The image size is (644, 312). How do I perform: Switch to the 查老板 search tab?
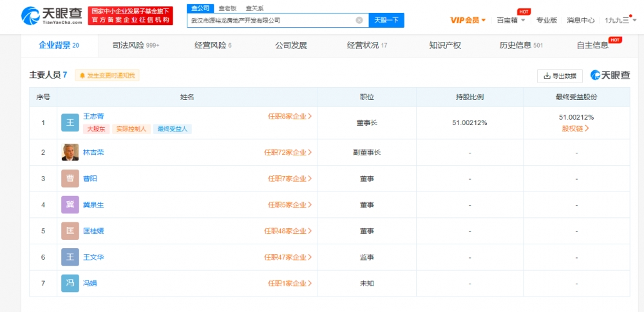(227, 8)
